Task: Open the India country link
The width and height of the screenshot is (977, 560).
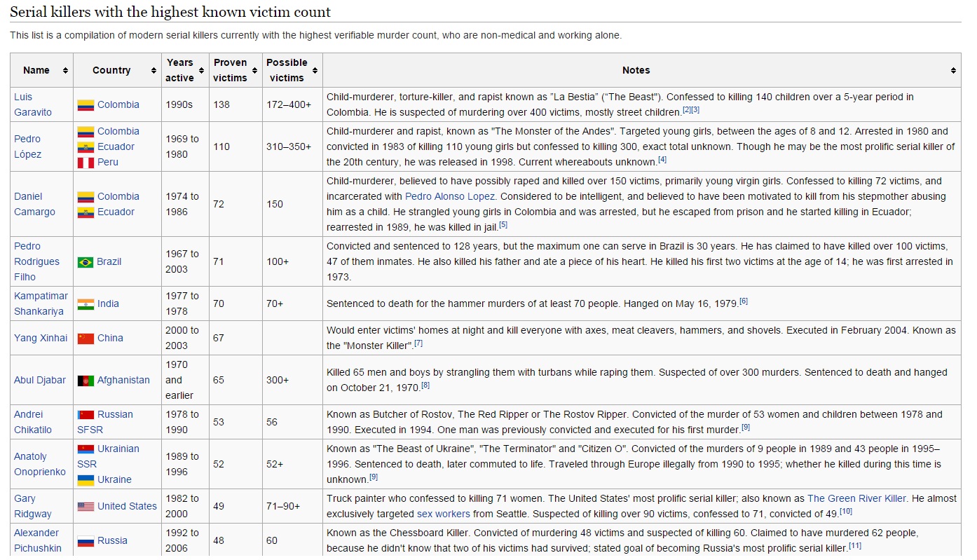Action: click(108, 303)
